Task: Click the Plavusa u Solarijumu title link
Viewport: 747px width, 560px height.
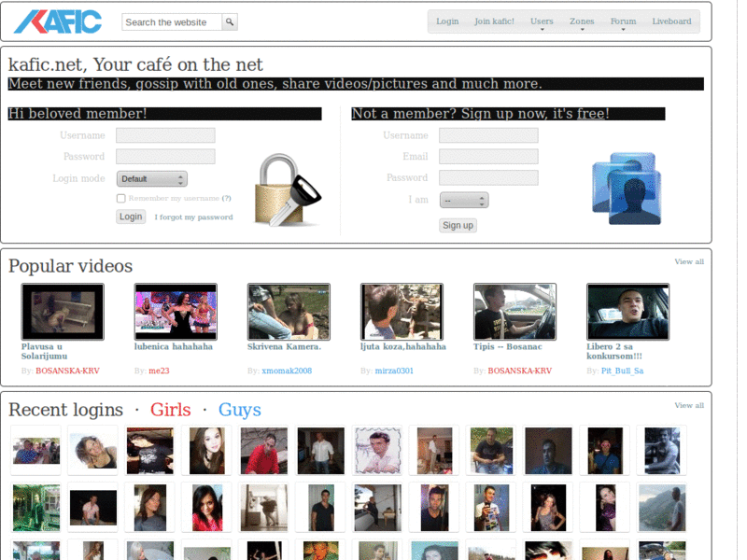Action: coord(44,352)
